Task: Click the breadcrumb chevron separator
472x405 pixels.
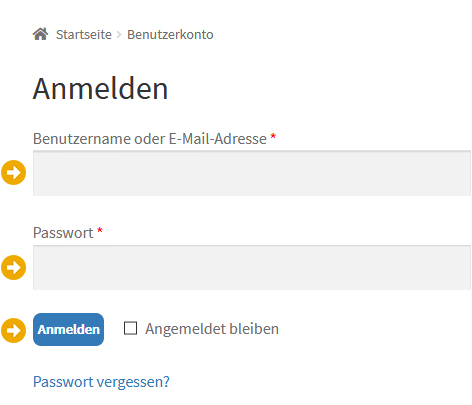Action: tap(119, 35)
